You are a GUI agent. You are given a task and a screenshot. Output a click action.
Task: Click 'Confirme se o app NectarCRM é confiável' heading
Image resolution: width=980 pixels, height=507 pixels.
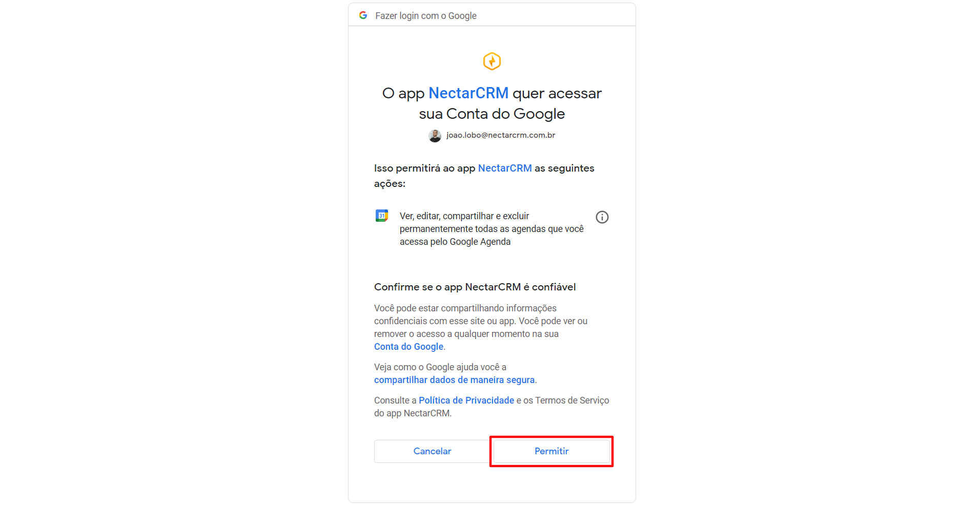pyautogui.click(x=475, y=287)
